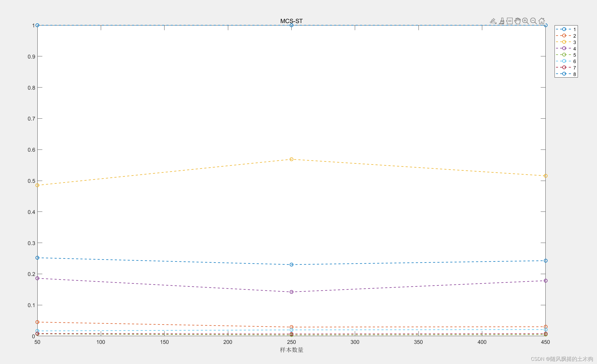This screenshot has height=364, width=597.
Task: Click y-axis tick label 0.2
Action: (x=31, y=274)
